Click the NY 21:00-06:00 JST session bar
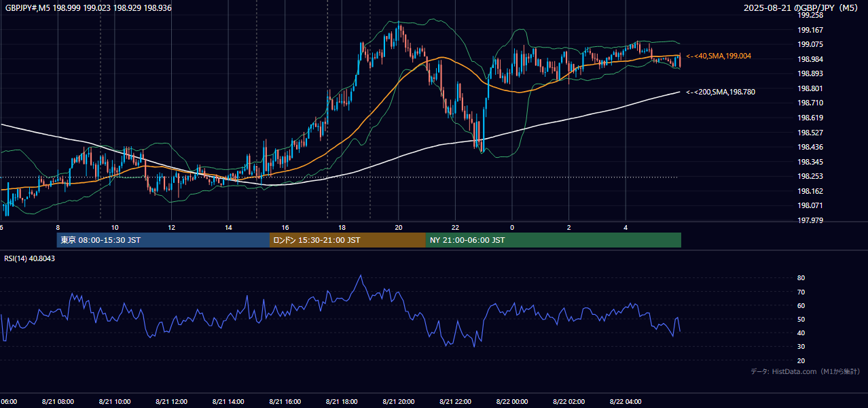Screen dimensions: 868x408 [x=554, y=240]
